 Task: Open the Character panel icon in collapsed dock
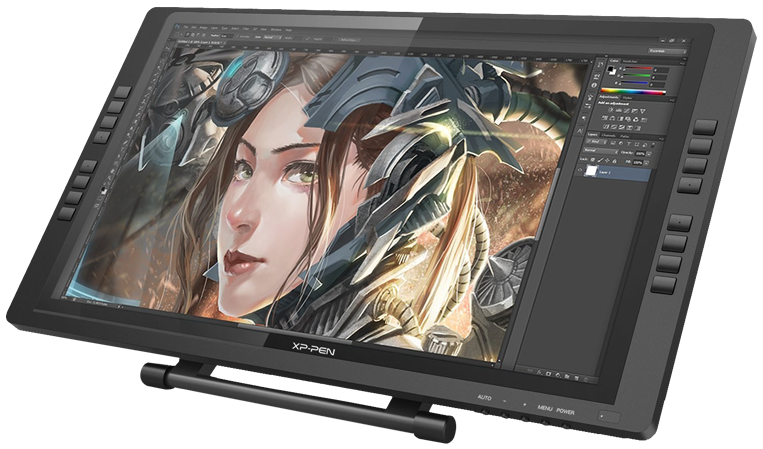580,131
